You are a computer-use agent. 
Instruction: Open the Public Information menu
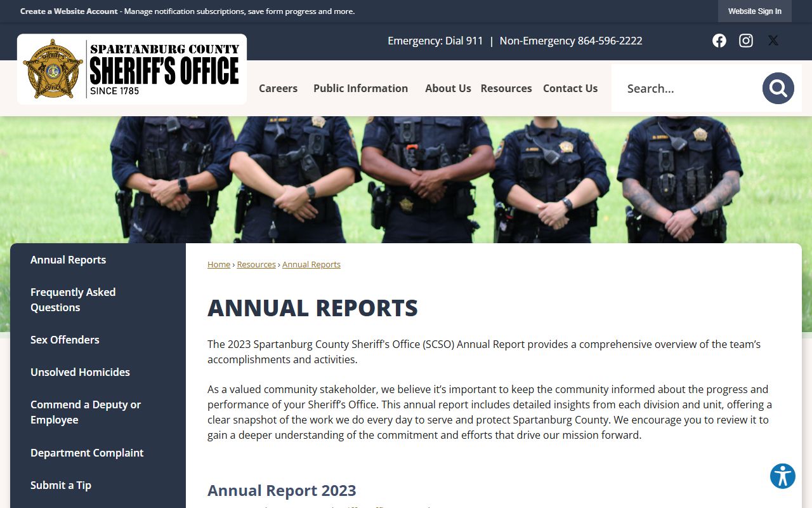pyautogui.click(x=360, y=88)
